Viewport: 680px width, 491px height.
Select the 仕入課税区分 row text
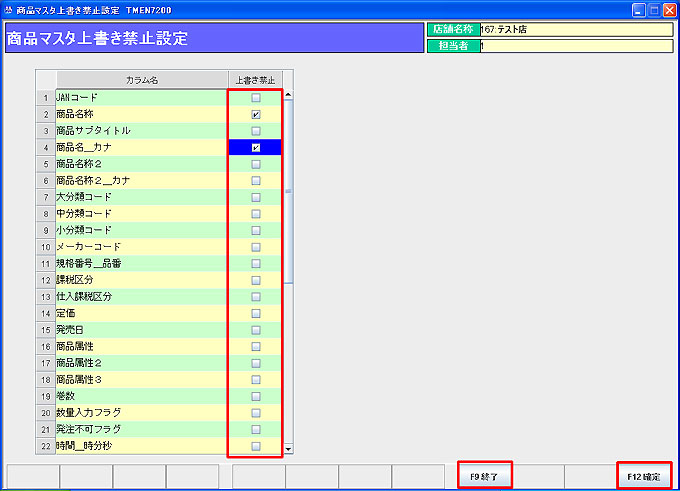pos(84,297)
